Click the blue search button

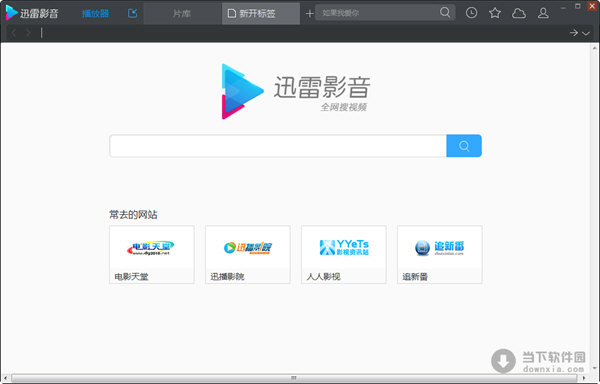464,146
